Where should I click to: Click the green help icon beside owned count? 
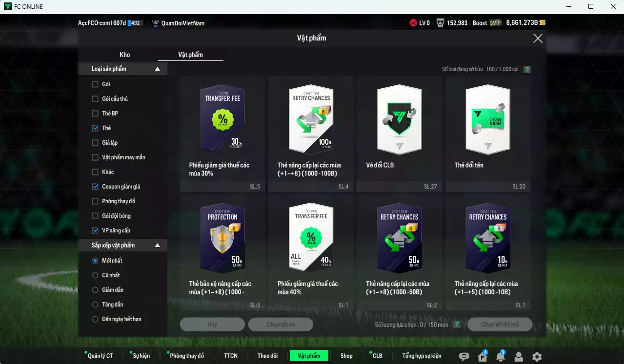click(527, 69)
